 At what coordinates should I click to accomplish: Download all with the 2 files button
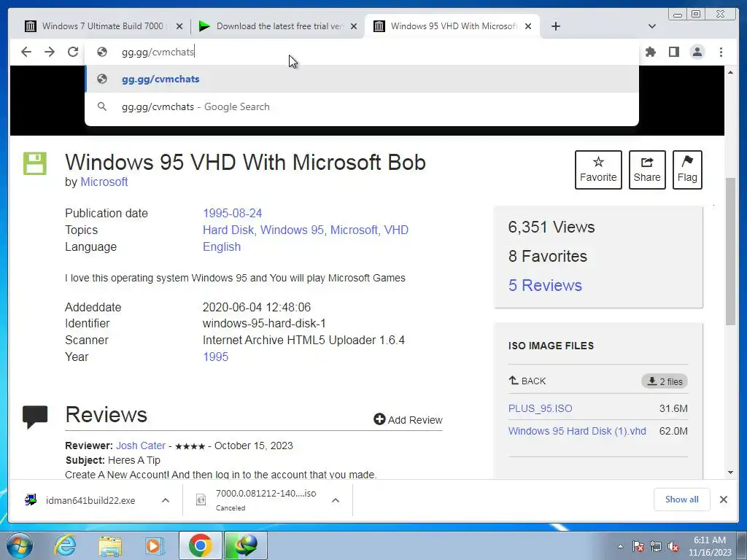tap(665, 381)
